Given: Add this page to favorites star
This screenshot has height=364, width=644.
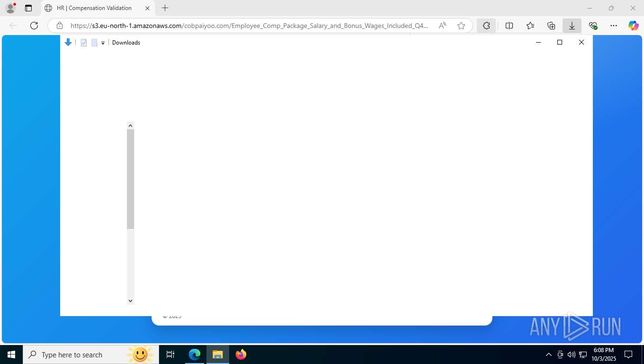Looking at the screenshot, I should (461, 26).
